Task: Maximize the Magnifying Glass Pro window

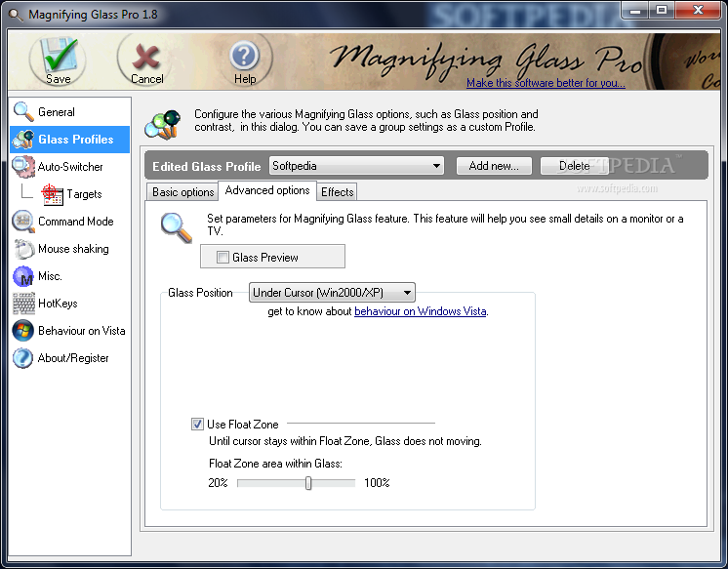Action: (662, 10)
